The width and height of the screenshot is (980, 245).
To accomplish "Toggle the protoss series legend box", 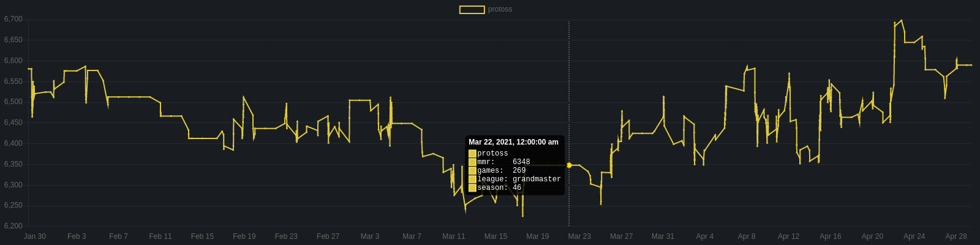I will click(x=472, y=10).
